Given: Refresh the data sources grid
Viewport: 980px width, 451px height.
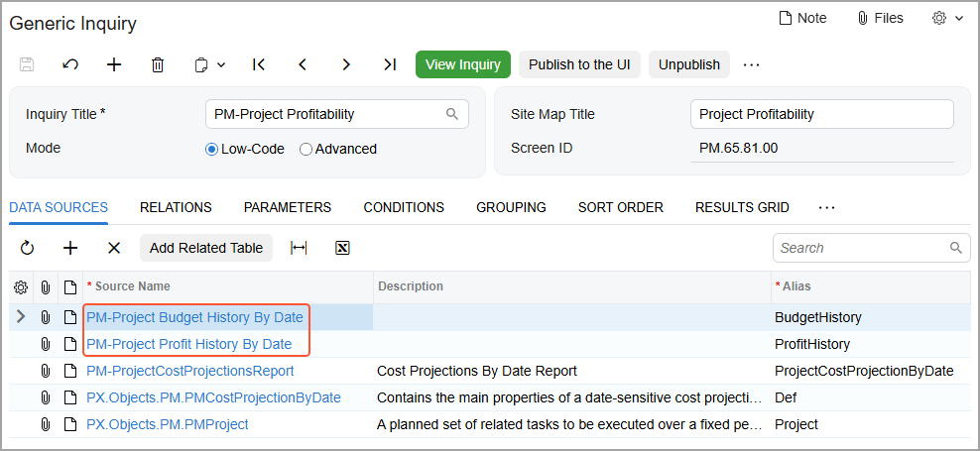Looking at the screenshot, I should click(27, 248).
